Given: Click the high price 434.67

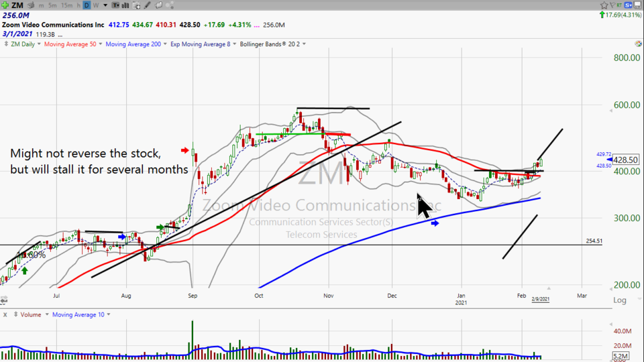Looking at the screenshot, I should [142, 25].
